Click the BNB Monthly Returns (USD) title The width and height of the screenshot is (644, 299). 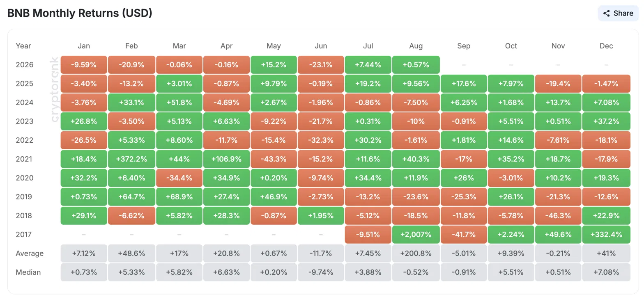coord(80,13)
